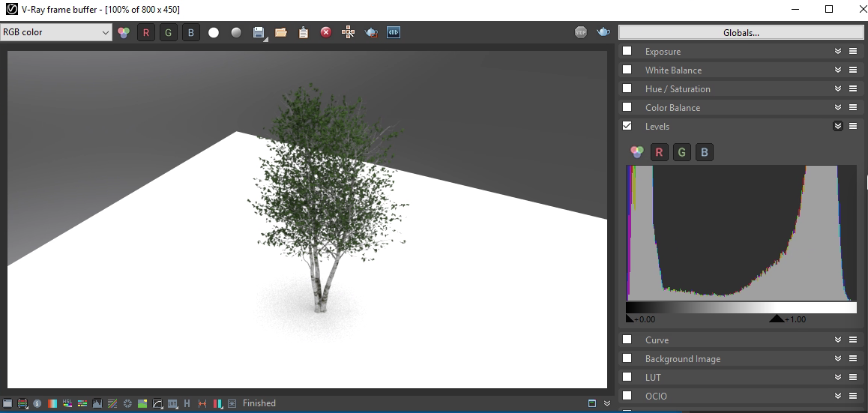
Task: Render last with teapot icon top right
Action: [x=603, y=33]
